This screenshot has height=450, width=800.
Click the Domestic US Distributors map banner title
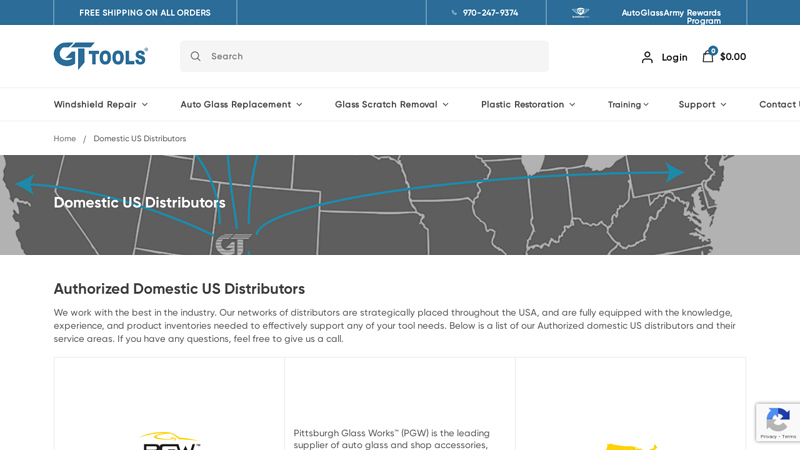pos(139,203)
